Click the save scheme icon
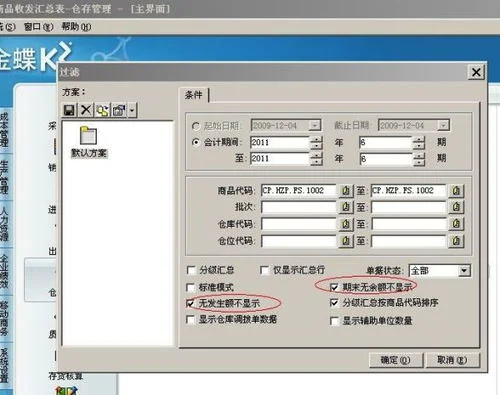Screen dimensions: 500x395 [69, 110]
